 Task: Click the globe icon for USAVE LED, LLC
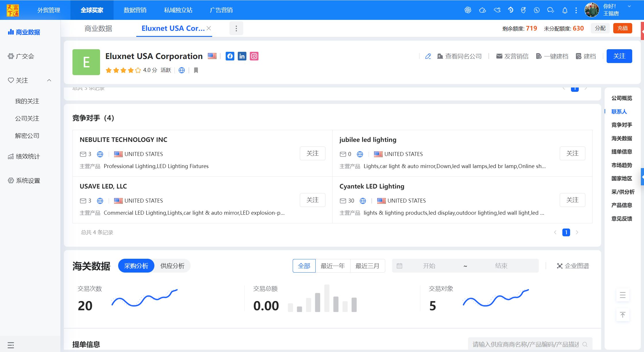click(x=100, y=201)
